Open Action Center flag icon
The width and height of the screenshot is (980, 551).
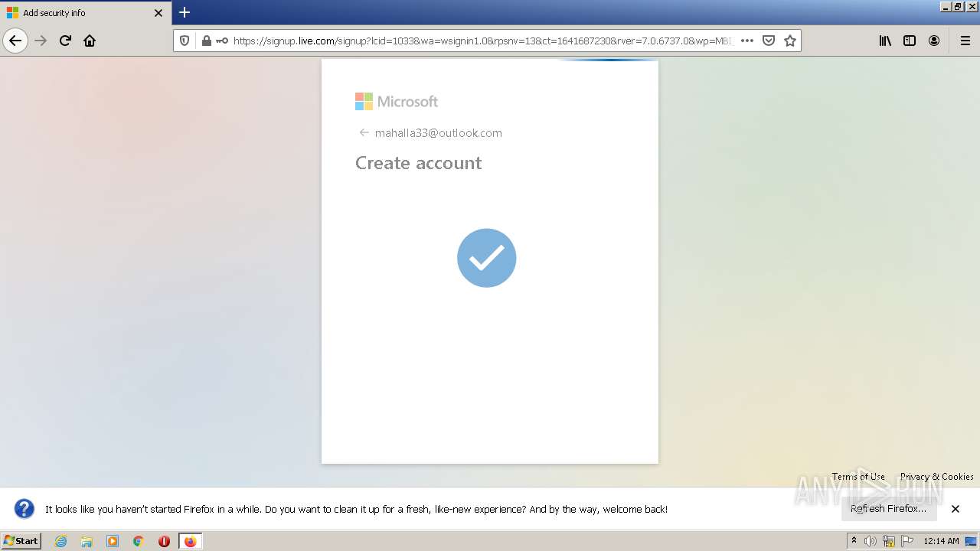click(907, 541)
